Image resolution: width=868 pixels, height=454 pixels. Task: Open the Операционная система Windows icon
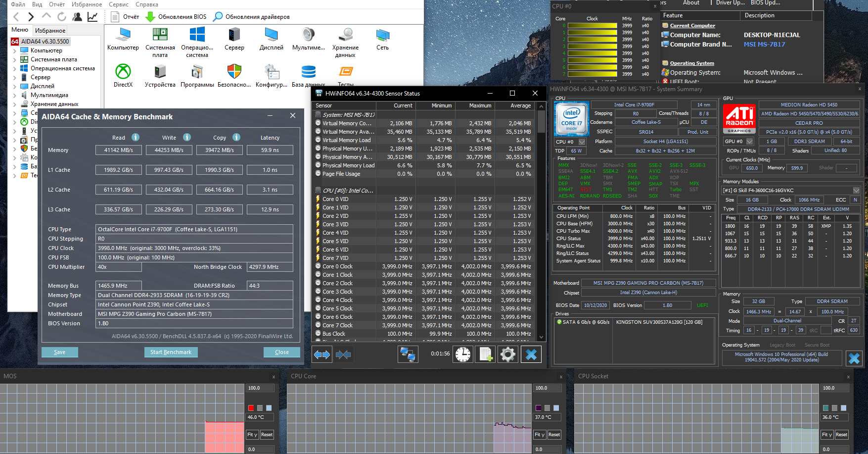197,35
